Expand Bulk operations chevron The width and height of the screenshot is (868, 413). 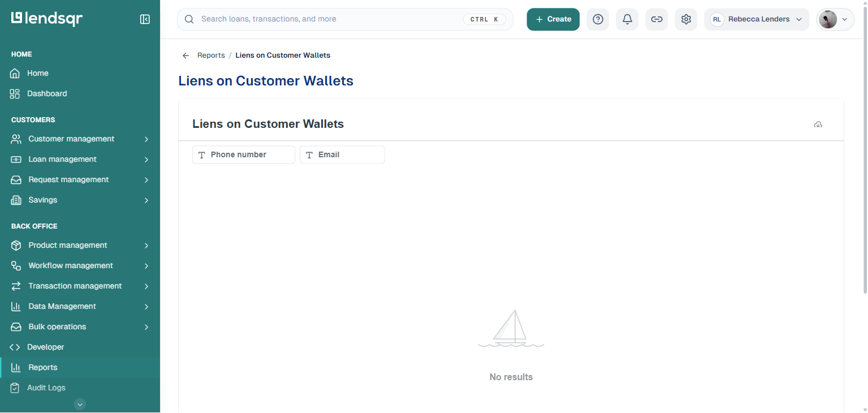146,327
